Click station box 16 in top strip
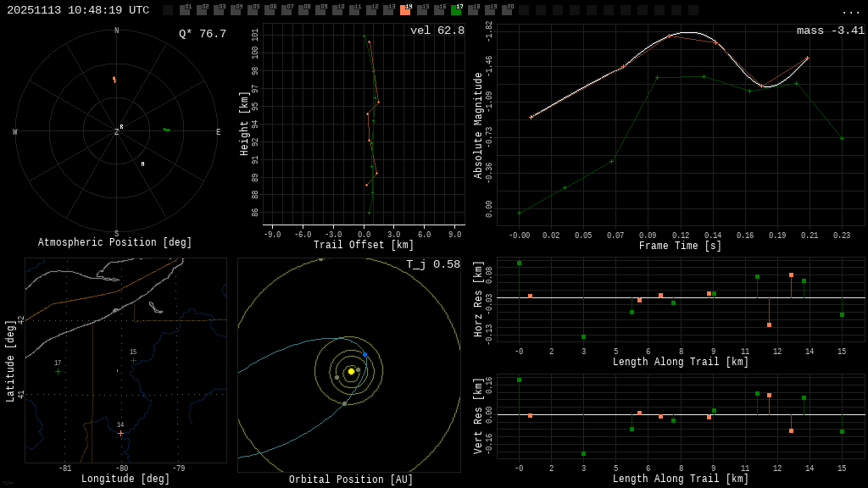Screen dimensions: 868x488 click(439, 10)
